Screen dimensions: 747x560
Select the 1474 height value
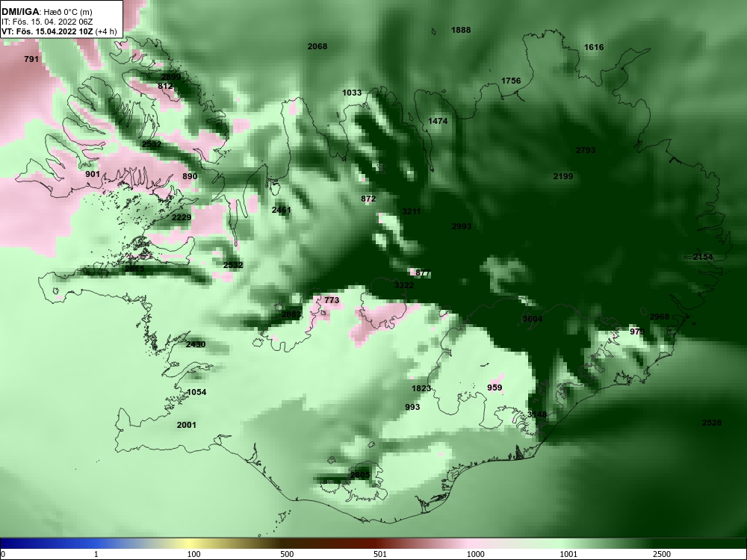click(x=437, y=122)
